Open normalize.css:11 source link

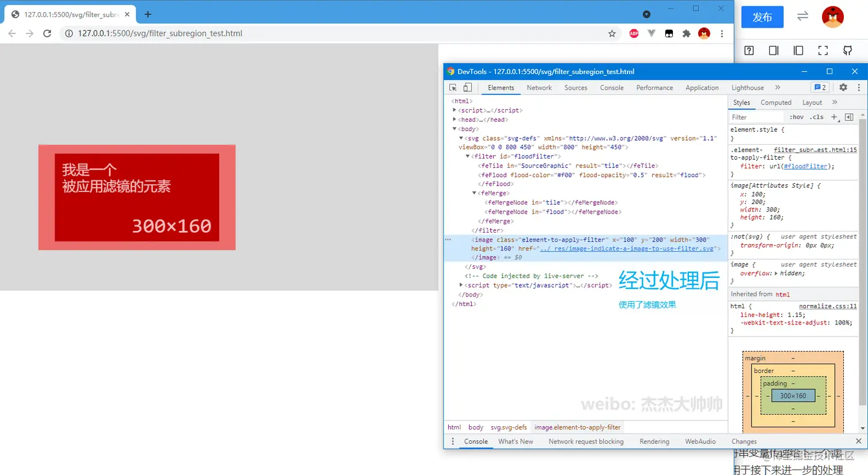828,306
